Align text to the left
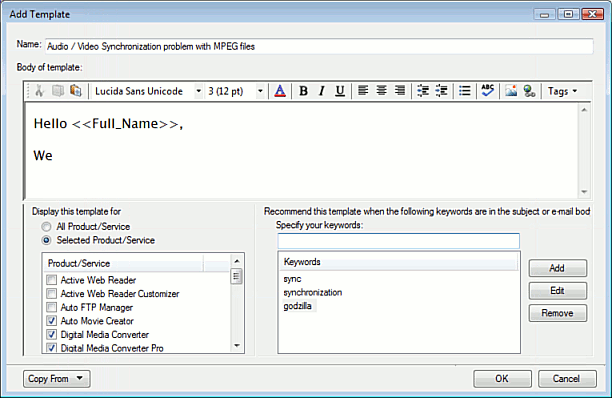This screenshot has width=612, height=398. (363, 91)
